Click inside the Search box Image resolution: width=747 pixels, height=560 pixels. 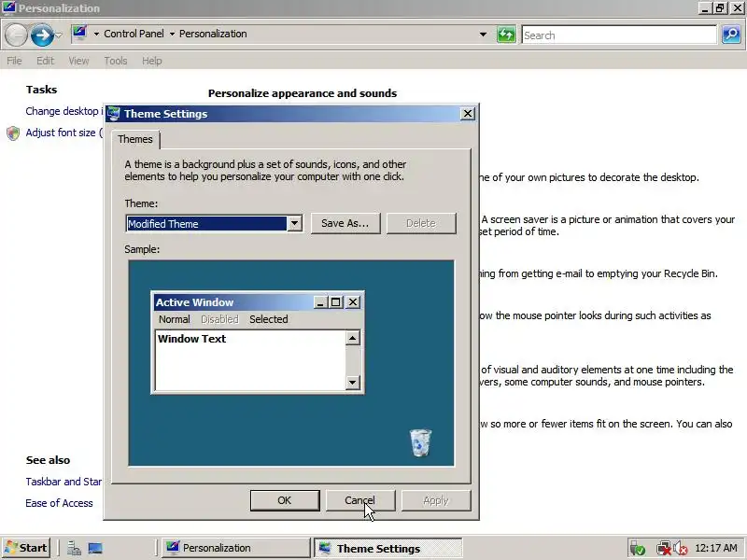[x=619, y=35]
